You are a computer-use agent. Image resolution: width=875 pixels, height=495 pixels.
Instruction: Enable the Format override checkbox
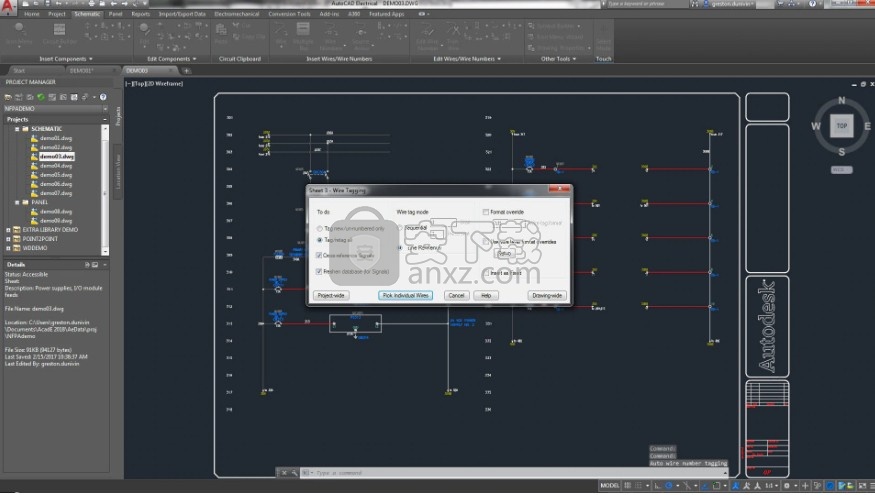point(485,212)
